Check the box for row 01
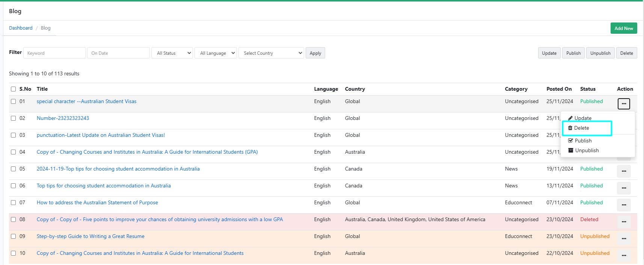644x265 pixels. coord(14,102)
